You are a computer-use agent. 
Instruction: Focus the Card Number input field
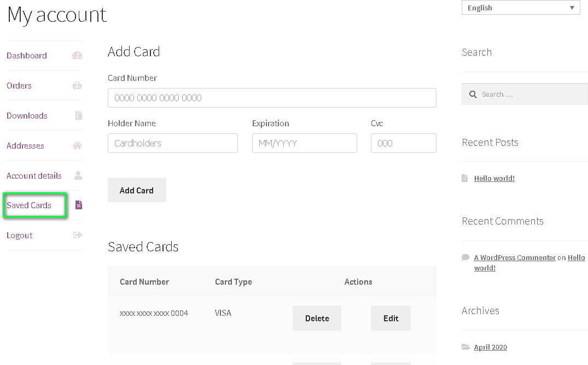(272, 98)
